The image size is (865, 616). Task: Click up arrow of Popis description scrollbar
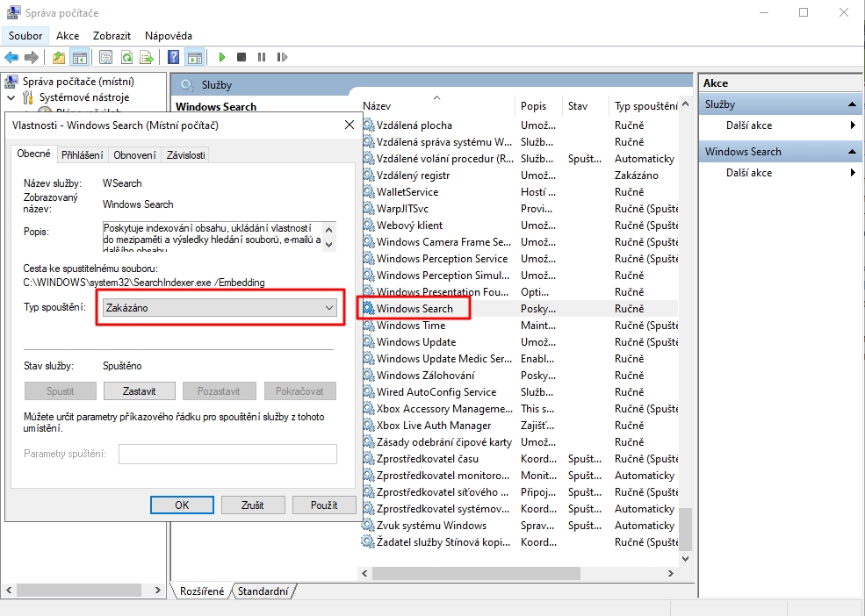pos(329,229)
